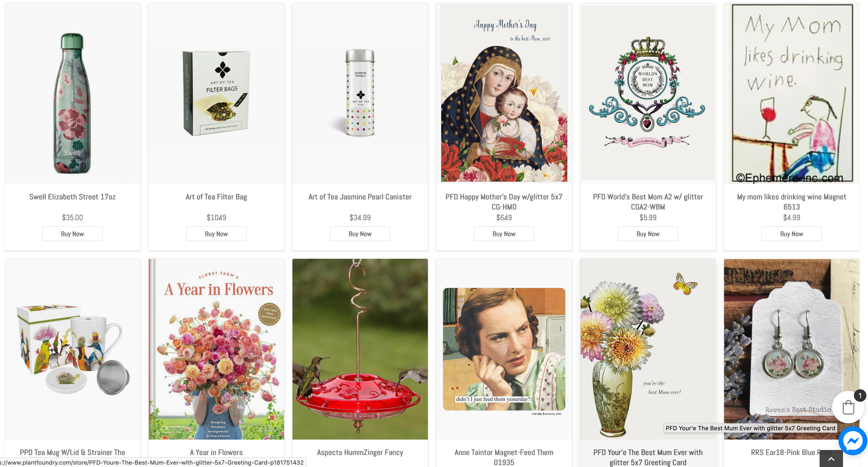Buy the Art of Tea Jasmine Pearl Canister
868x467 pixels.
tap(360, 234)
